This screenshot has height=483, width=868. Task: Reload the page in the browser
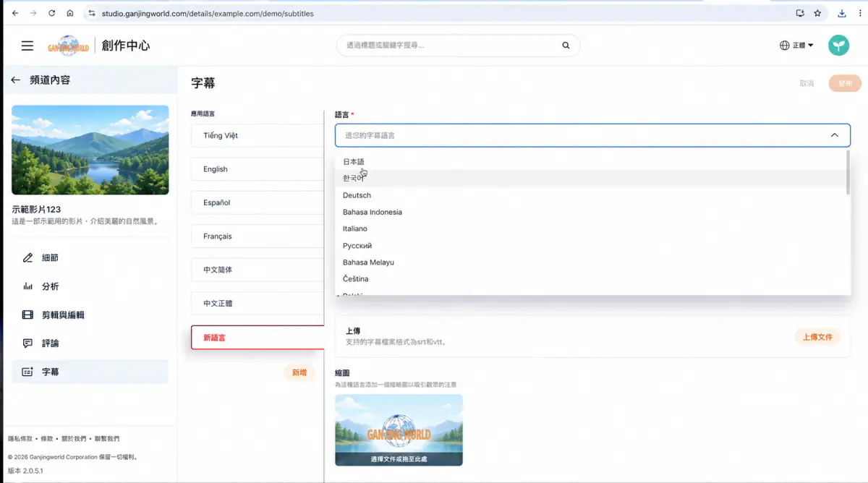point(51,13)
